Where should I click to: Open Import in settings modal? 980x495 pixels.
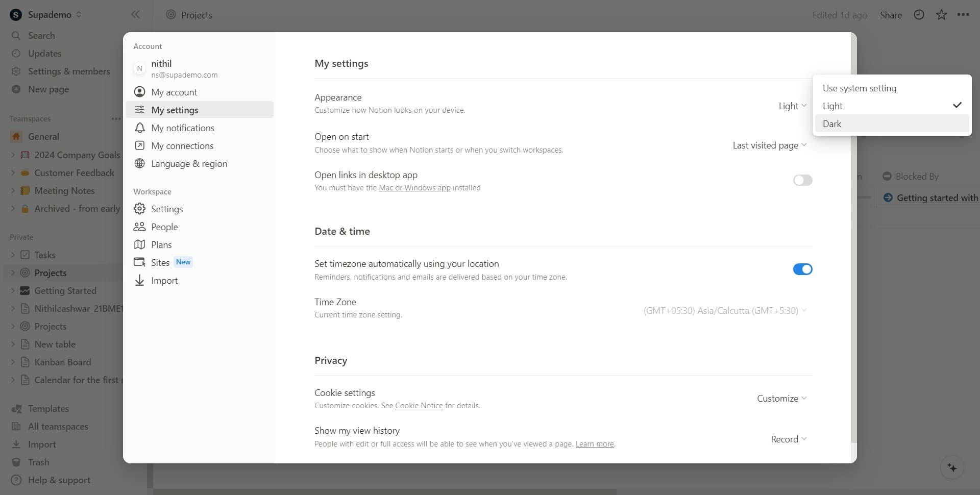coord(200,280)
